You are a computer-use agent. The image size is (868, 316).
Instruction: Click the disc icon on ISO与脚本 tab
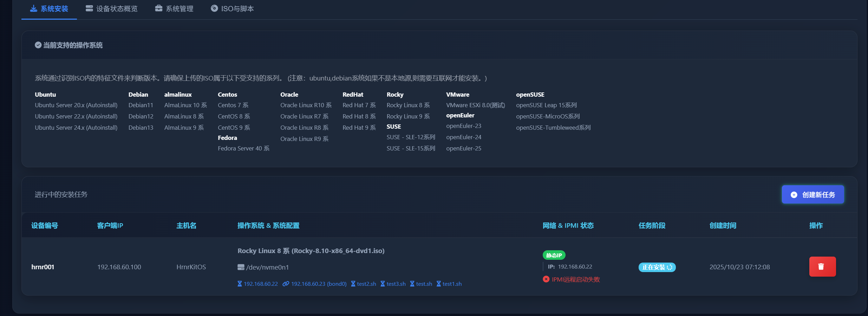pos(214,8)
